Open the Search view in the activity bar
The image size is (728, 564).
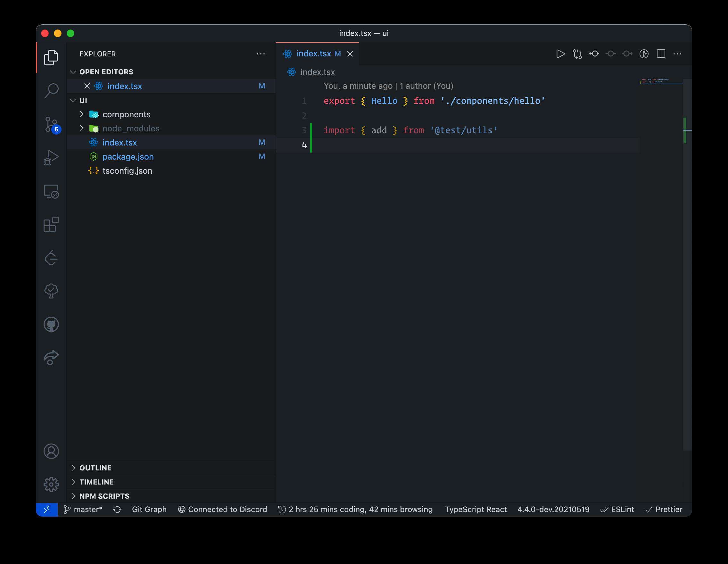click(51, 91)
